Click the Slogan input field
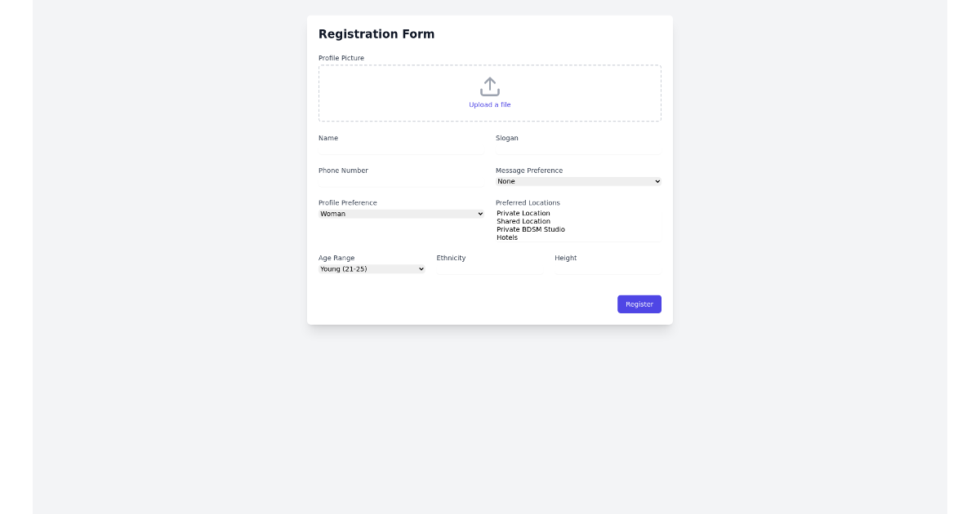The width and height of the screenshot is (980, 514). [578, 148]
